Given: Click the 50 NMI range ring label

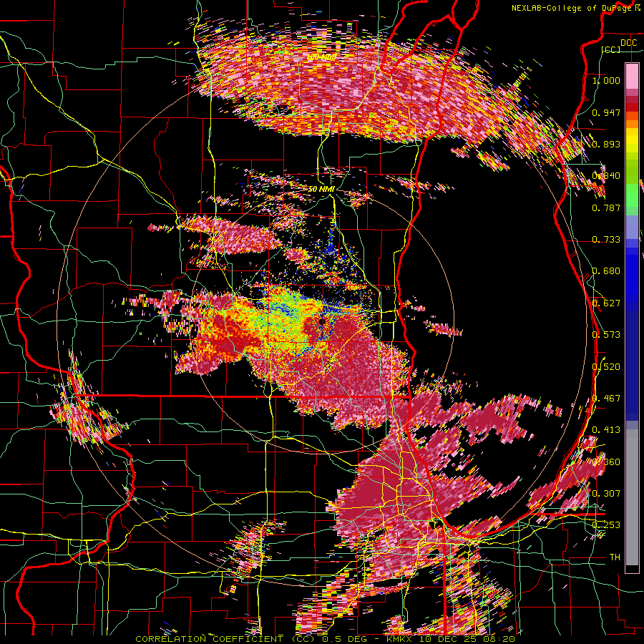Looking at the screenshot, I should 321,189.
